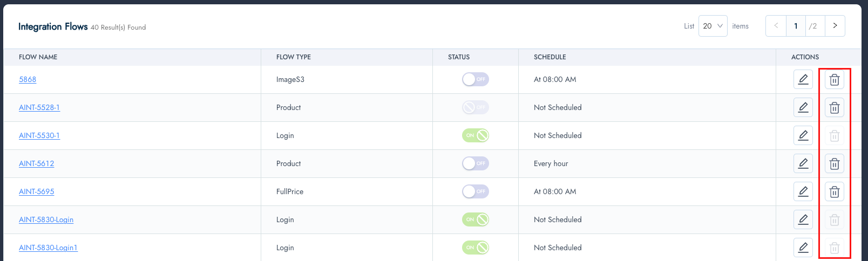This screenshot has width=868, height=261.
Task: Click trash icon for AINT-5612
Action: (834, 164)
